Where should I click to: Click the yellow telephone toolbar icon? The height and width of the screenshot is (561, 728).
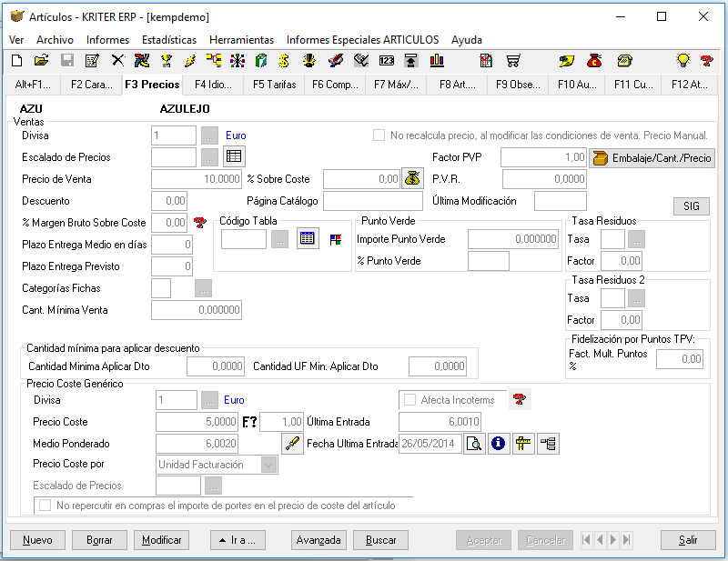[x=624, y=61]
